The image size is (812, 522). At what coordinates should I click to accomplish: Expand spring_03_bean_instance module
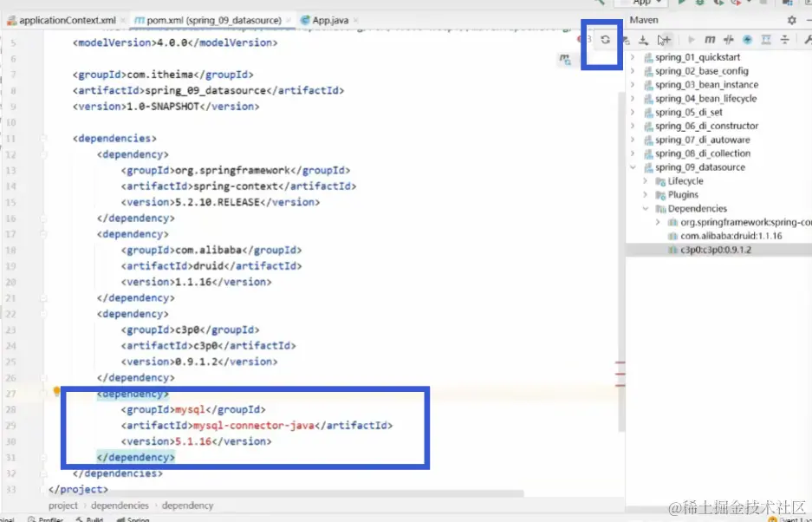pyautogui.click(x=633, y=84)
